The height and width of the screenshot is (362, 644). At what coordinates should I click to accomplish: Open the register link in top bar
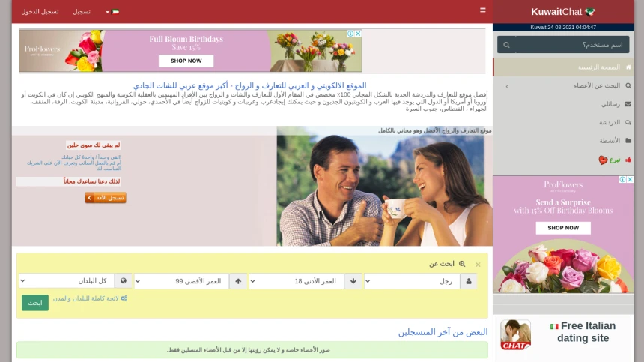[82, 12]
